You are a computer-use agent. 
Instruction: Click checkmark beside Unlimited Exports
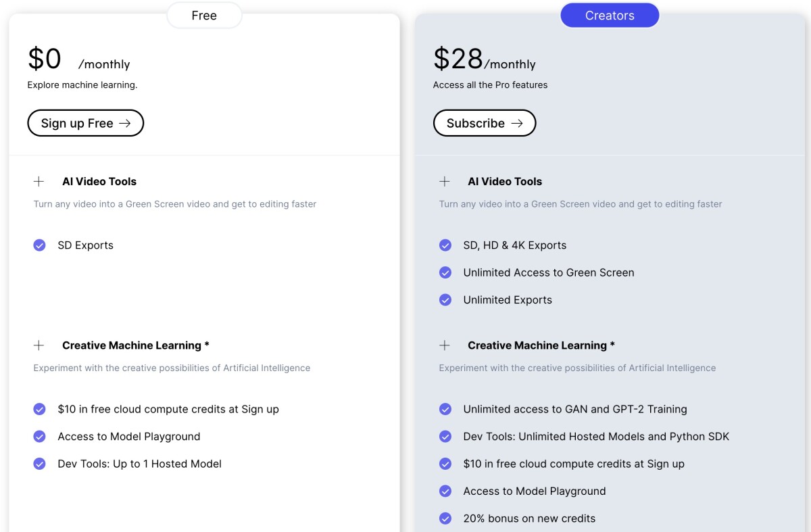pos(445,300)
